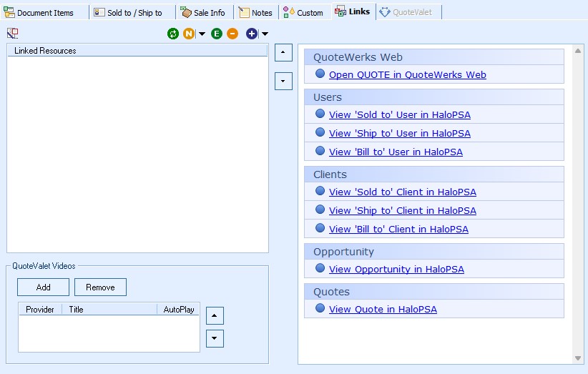Click the empty Linked Resources list area
Image resolution: width=588 pixels, height=374 pixels.
coord(137,154)
